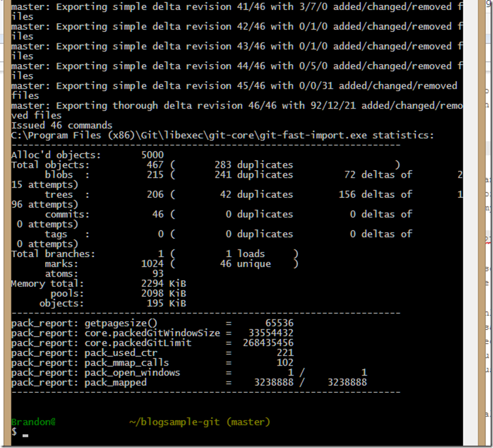The width and height of the screenshot is (493, 448).
Task: Click the 'tags : 0' statistics row
Action: (x=212, y=239)
